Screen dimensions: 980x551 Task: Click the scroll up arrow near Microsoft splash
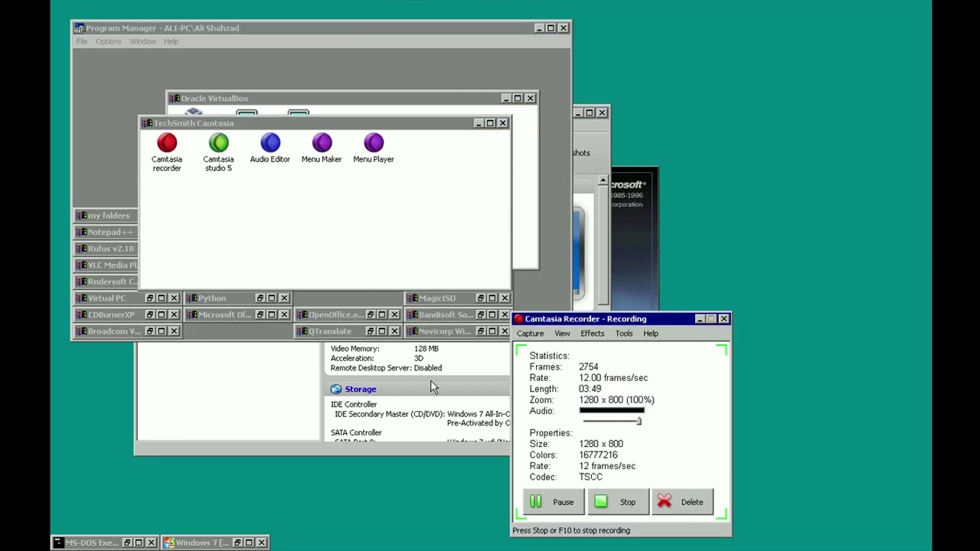pyautogui.click(x=603, y=181)
